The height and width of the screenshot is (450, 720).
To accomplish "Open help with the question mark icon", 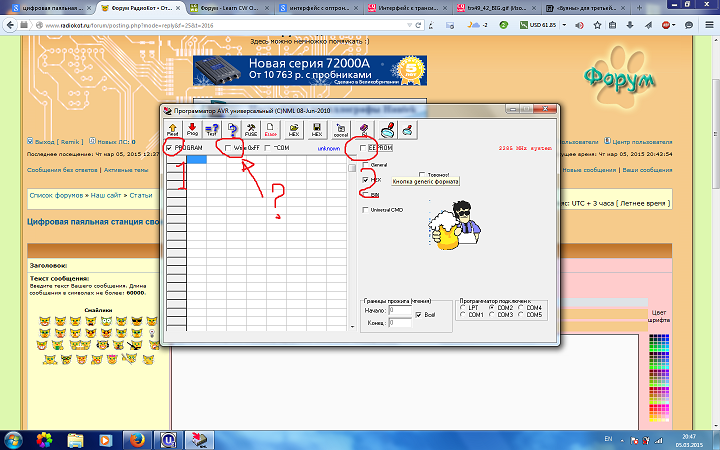I will [232, 129].
